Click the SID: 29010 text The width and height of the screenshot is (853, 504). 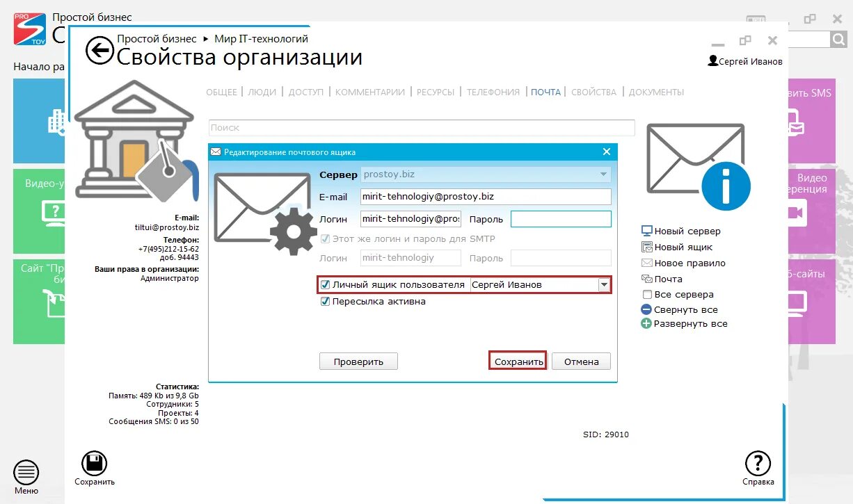[x=606, y=434]
